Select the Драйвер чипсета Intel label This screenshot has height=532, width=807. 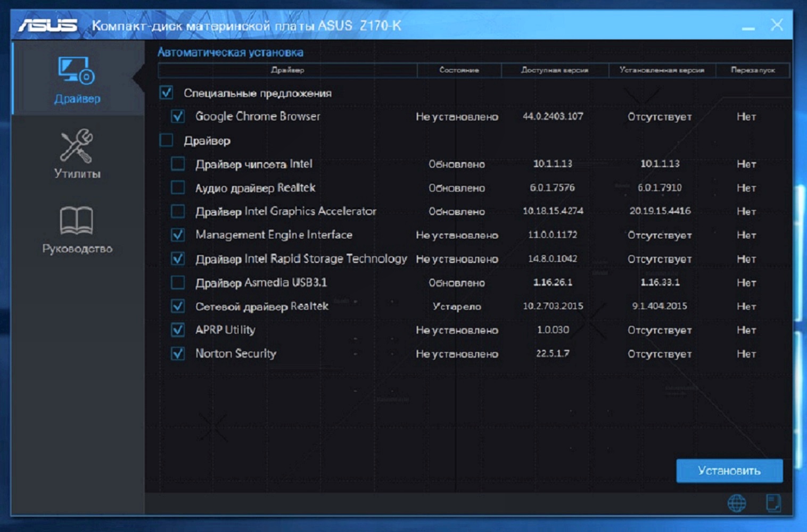[x=253, y=164]
